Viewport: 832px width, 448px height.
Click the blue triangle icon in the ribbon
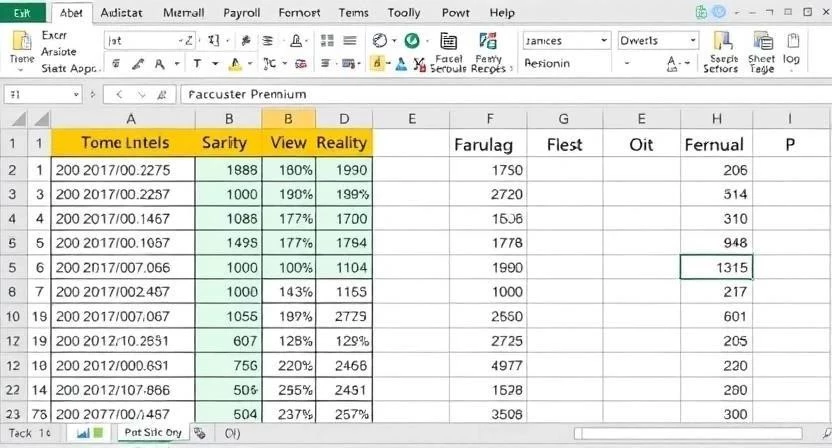(402, 64)
